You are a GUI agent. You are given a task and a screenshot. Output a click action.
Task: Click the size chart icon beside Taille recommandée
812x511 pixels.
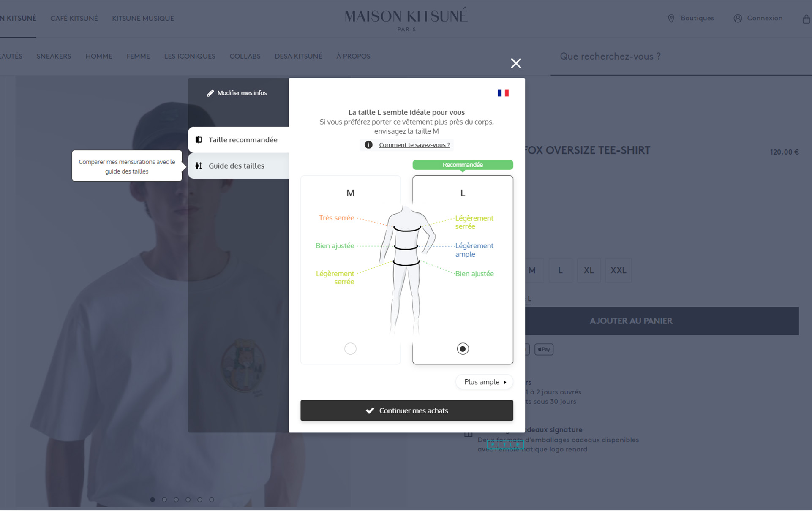click(198, 139)
